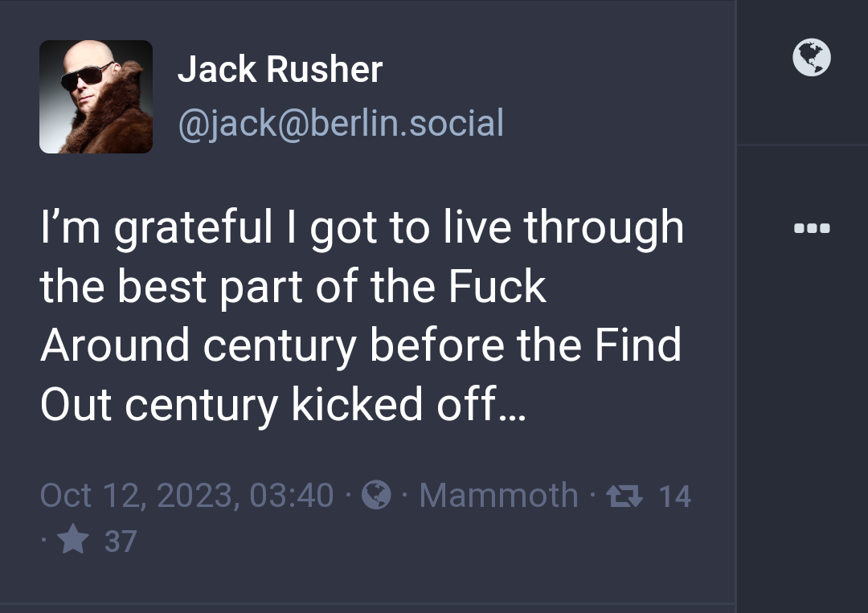The height and width of the screenshot is (613, 868).
Task: Click the line 'Out century kicked off…'
Action: point(283,405)
